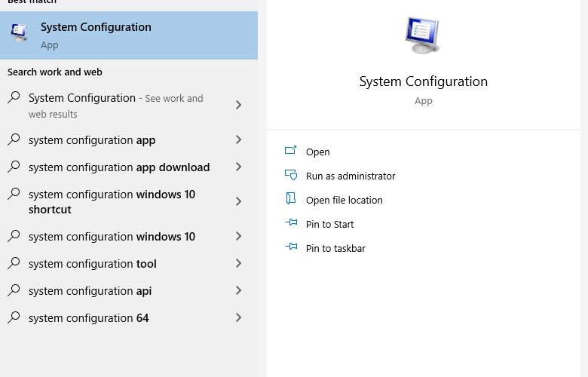
Task: Click the Pin to taskbar pin icon
Action: [291, 247]
